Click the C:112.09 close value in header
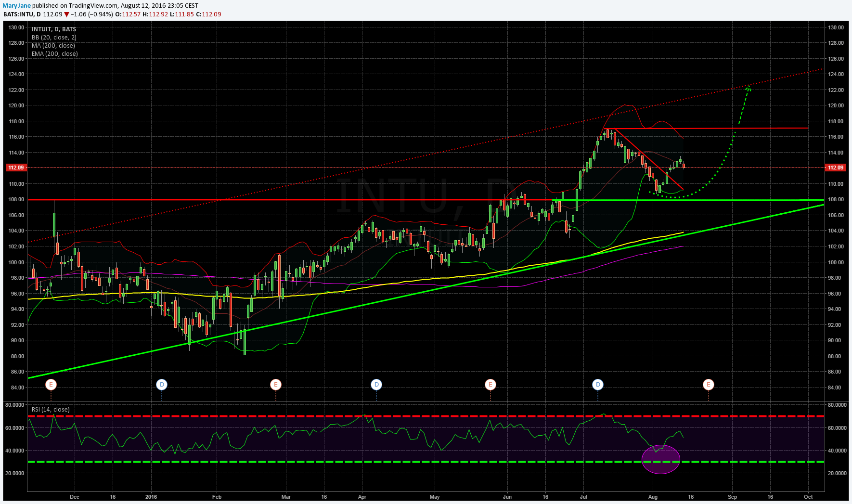 pyautogui.click(x=208, y=14)
